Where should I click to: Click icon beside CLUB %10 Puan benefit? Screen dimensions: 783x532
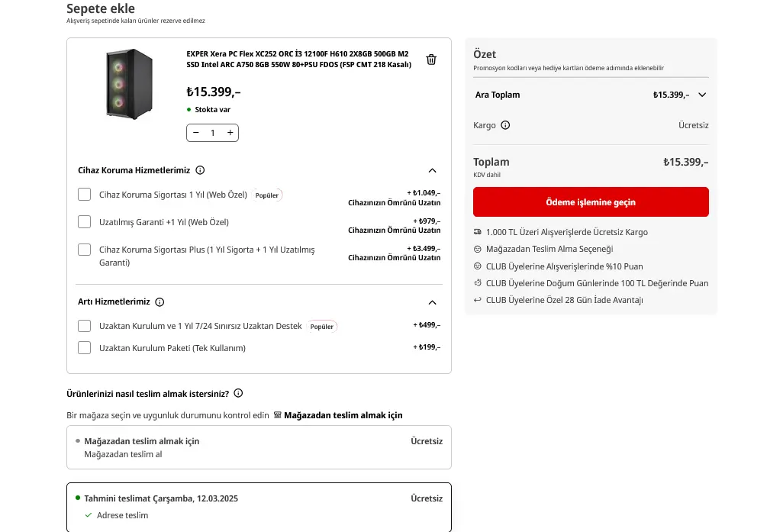(x=478, y=266)
